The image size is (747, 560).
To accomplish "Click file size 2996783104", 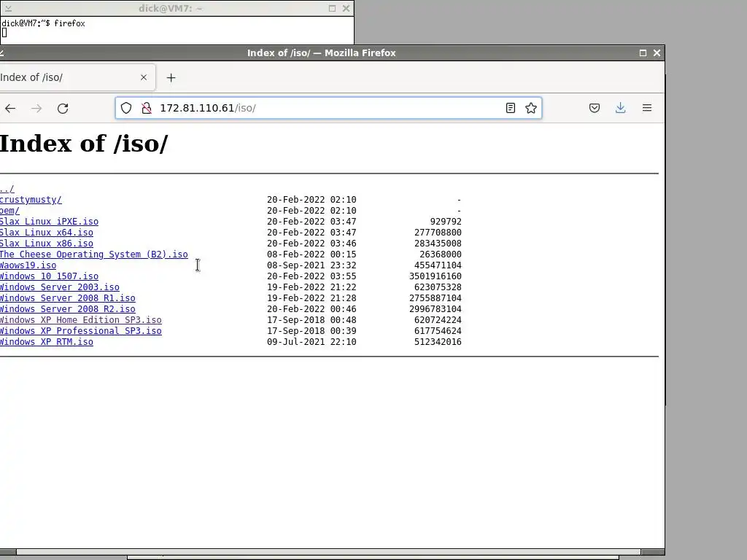I will click(436, 309).
